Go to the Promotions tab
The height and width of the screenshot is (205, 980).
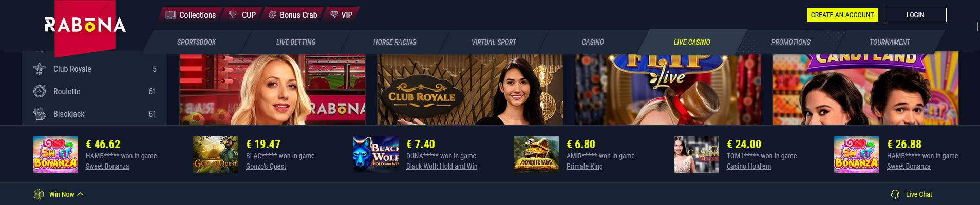click(x=790, y=42)
